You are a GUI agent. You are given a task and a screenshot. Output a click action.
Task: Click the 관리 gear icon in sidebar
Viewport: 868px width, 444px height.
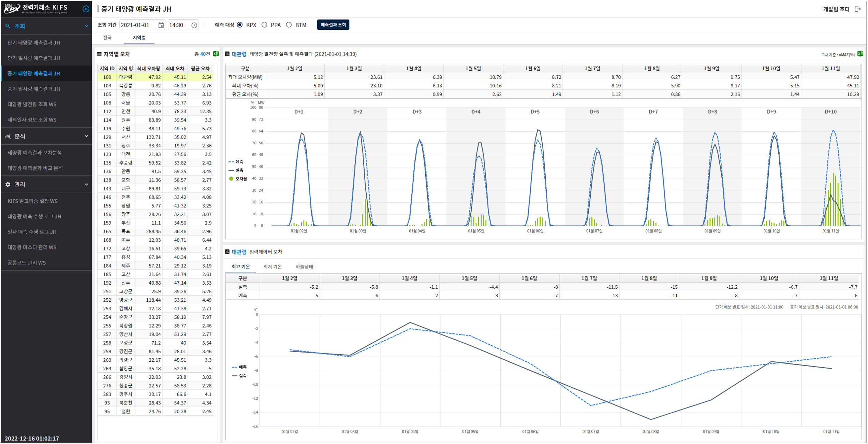pyautogui.click(x=8, y=184)
